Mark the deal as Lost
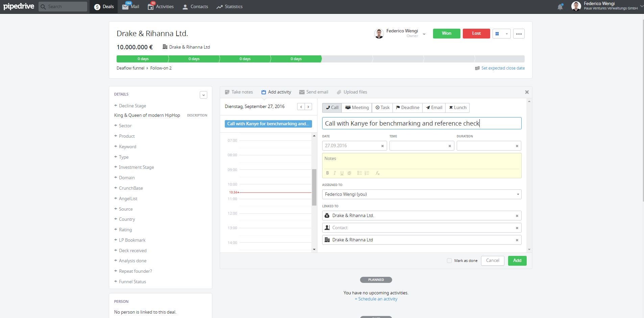The height and width of the screenshot is (318, 644). [x=476, y=33]
